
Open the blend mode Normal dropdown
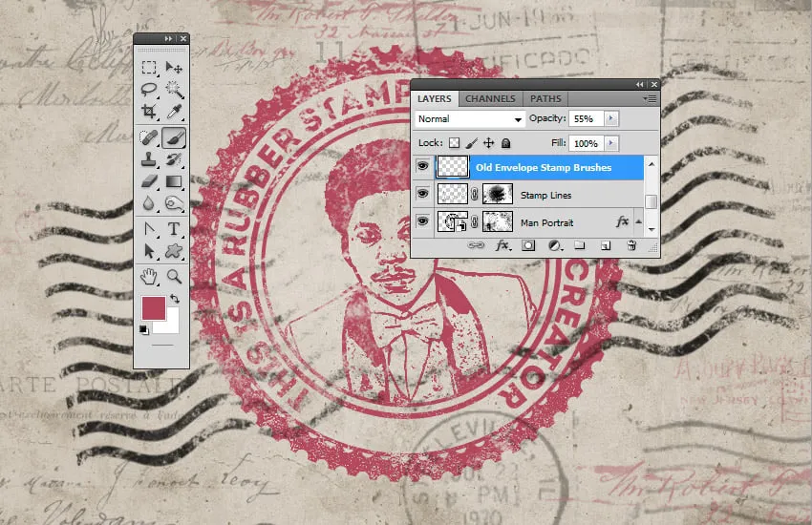(471, 119)
